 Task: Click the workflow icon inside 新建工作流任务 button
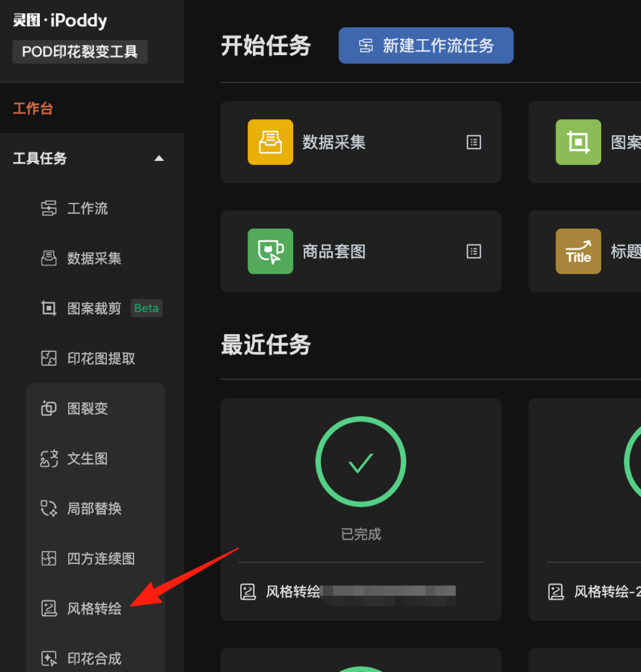click(366, 46)
